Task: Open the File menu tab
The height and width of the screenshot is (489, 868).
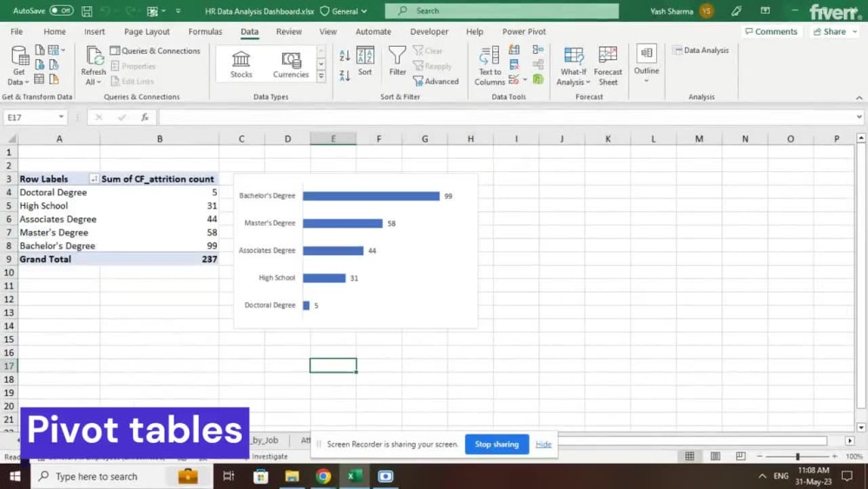Action: (16, 31)
